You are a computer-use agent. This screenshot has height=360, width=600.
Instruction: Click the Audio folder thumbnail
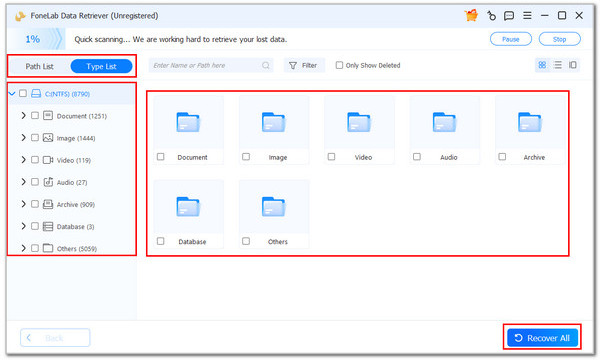coord(444,122)
